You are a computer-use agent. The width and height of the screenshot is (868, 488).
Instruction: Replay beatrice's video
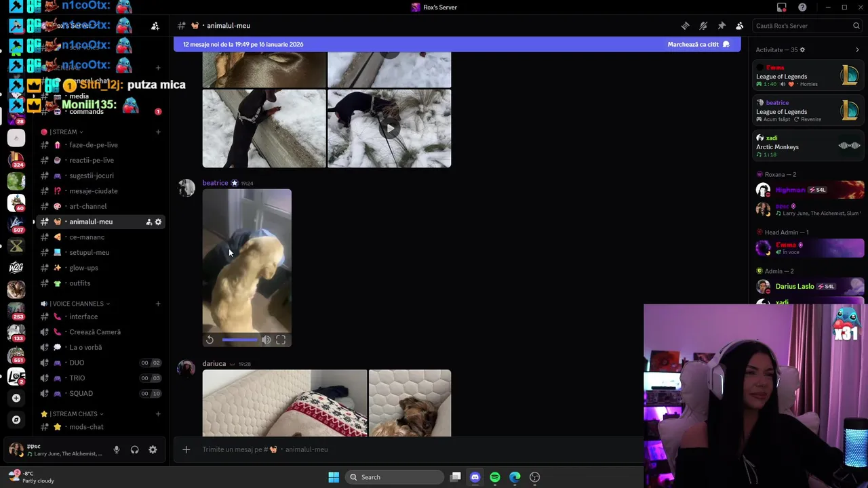[210, 340]
